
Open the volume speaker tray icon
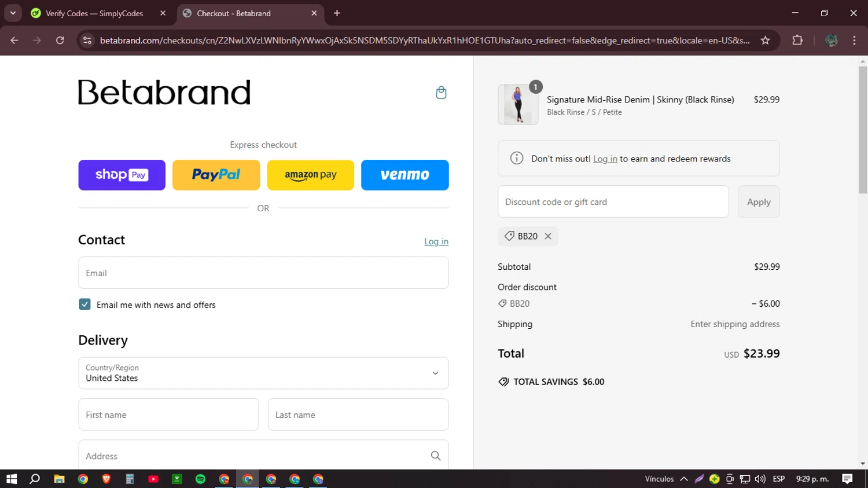pyautogui.click(x=760, y=479)
